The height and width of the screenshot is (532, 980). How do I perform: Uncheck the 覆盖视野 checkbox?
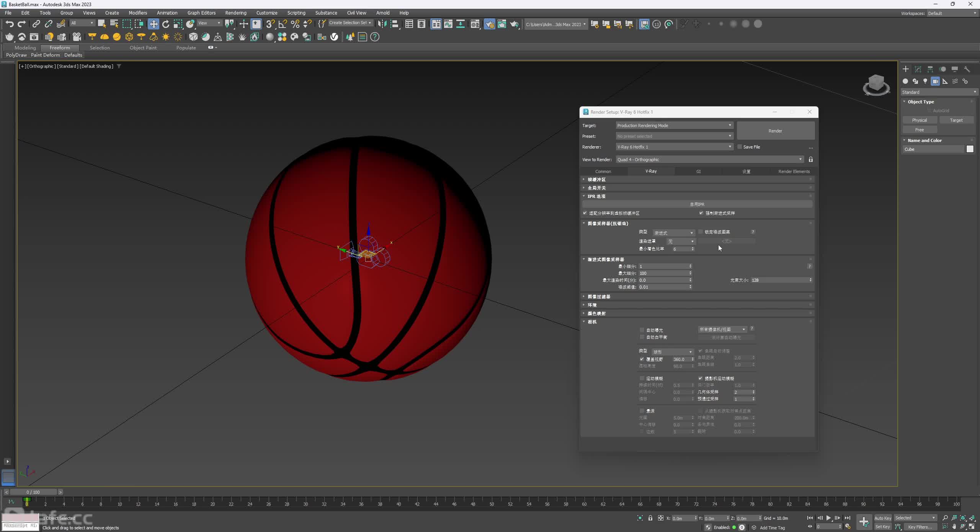pyautogui.click(x=642, y=359)
